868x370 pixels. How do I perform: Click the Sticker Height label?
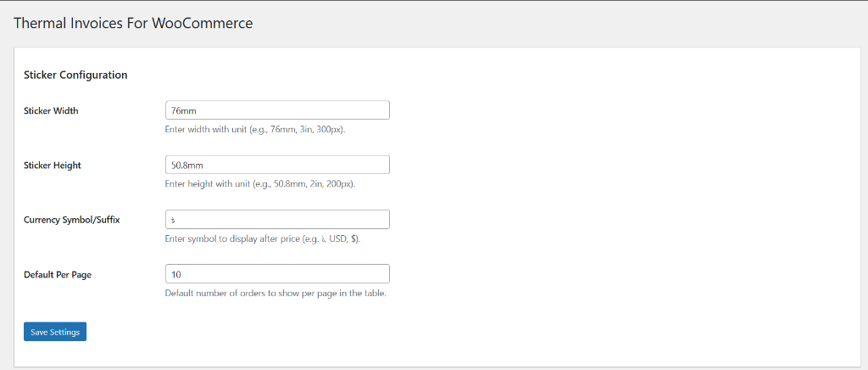(x=53, y=165)
